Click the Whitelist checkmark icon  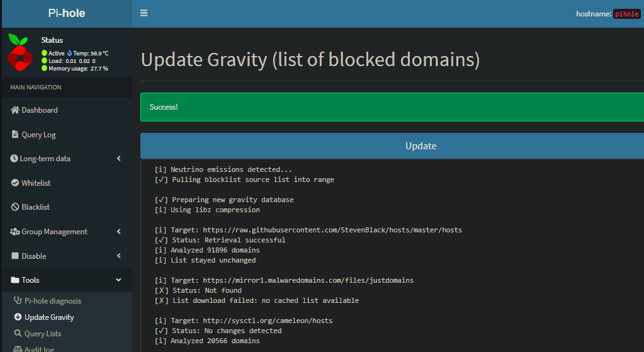[15, 183]
